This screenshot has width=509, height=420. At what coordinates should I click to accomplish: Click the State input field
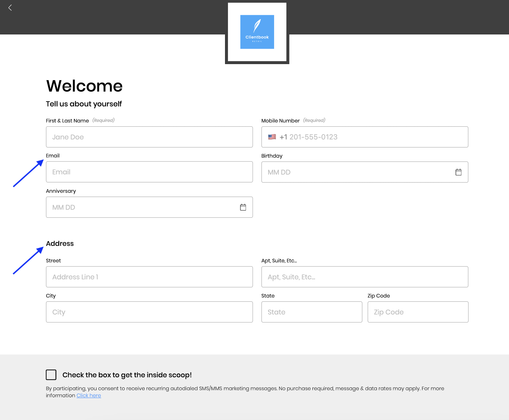pyautogui.click(x=312, y=312)
